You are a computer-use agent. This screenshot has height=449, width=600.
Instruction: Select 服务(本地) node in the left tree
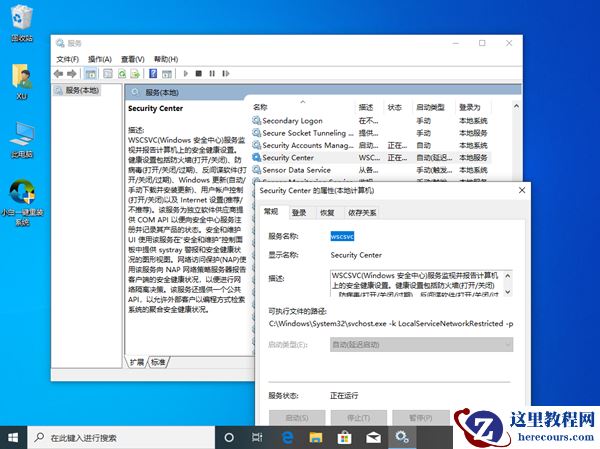coord(77,90)
